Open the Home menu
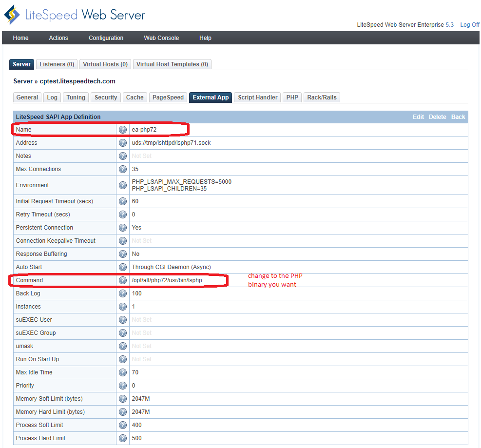Viewport: 481px width, 448px height. coord(20,38)
